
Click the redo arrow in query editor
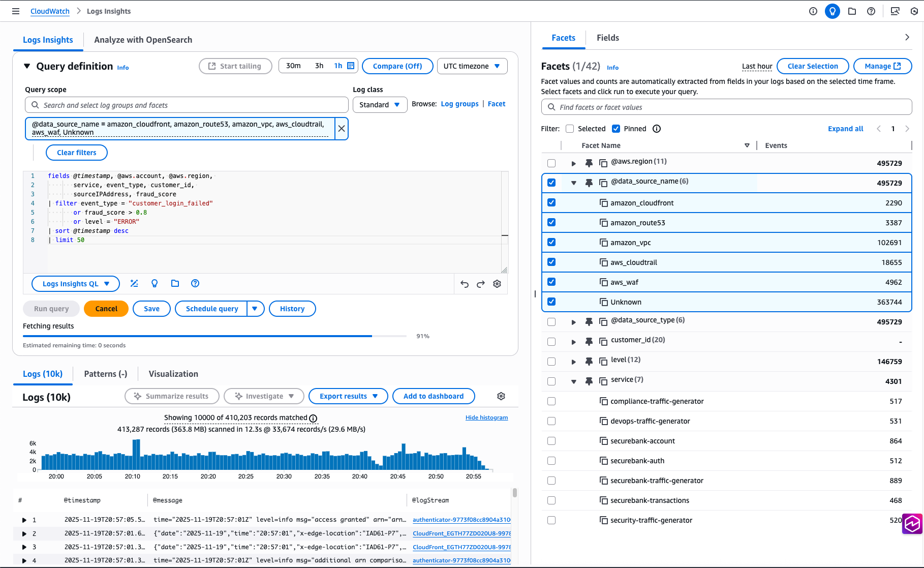pos(481,284)
